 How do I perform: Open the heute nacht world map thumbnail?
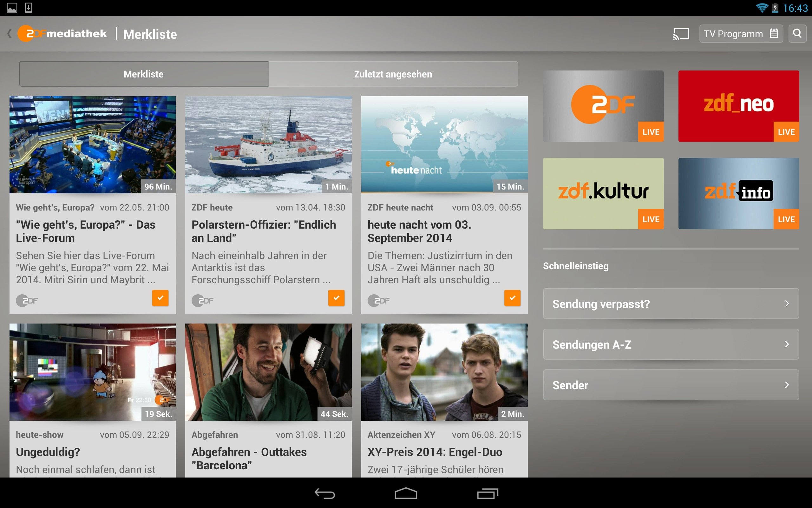444,145
